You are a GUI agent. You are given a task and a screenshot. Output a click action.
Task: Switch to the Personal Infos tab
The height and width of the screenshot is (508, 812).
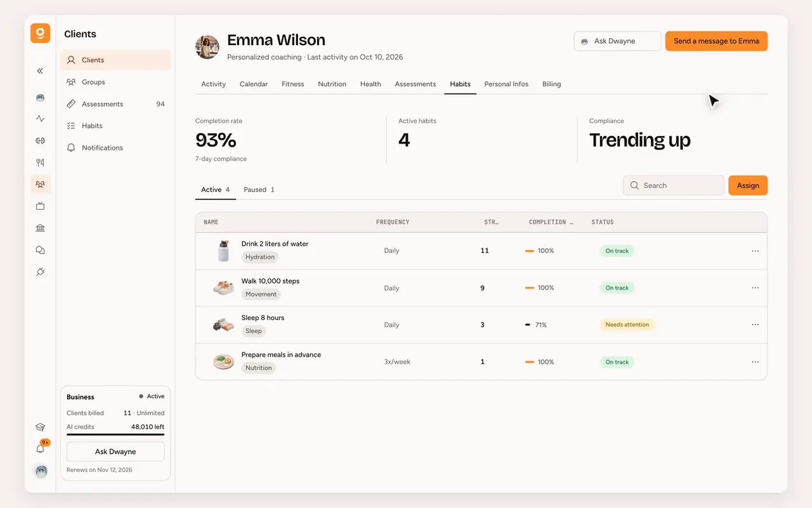pos(506,84)
